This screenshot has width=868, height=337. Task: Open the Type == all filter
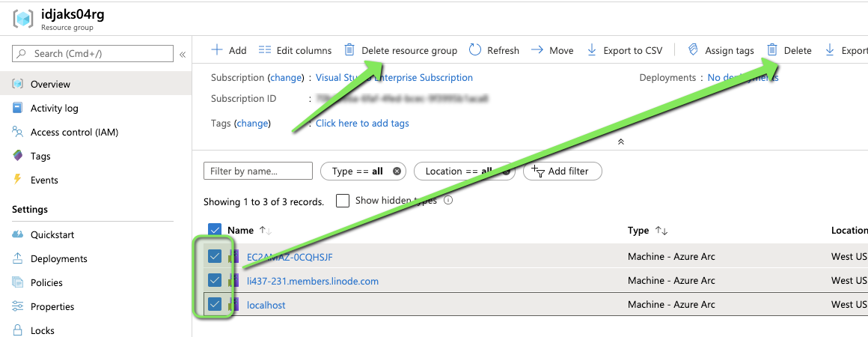point(357,171)
